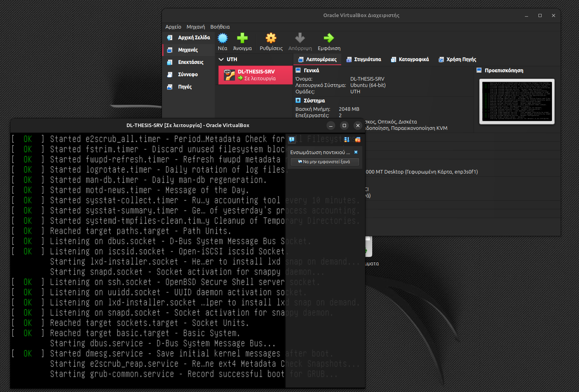Click the Γεφυρωμένη Κάρτα, enp3s0f1 network text

(x=441, y=172)
